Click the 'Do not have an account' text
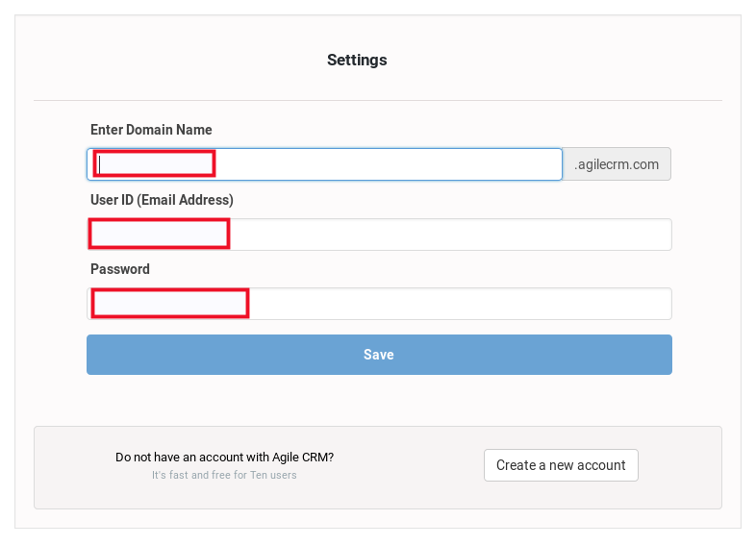Viewport: 756px width, 545px height. (224, 458)
